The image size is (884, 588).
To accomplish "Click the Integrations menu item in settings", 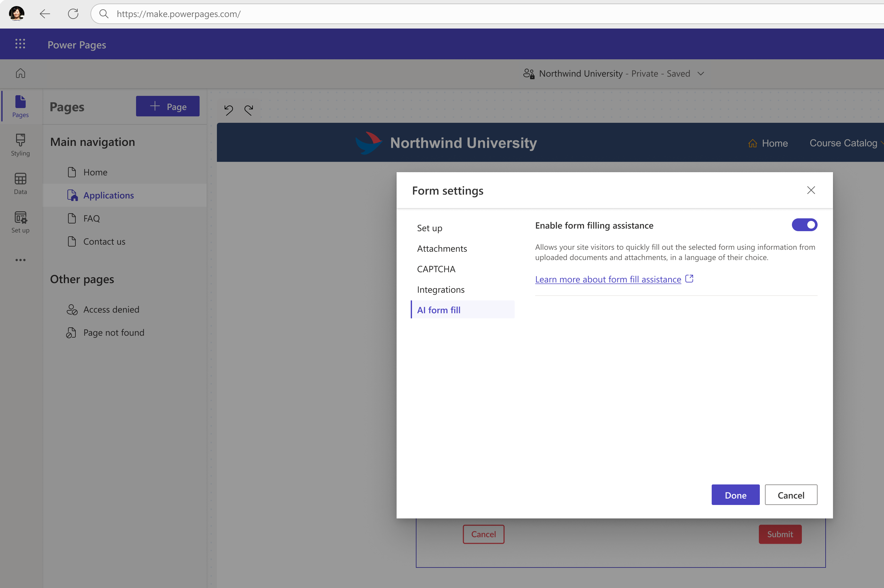I will pyautogui.click(x=441, y=289).
